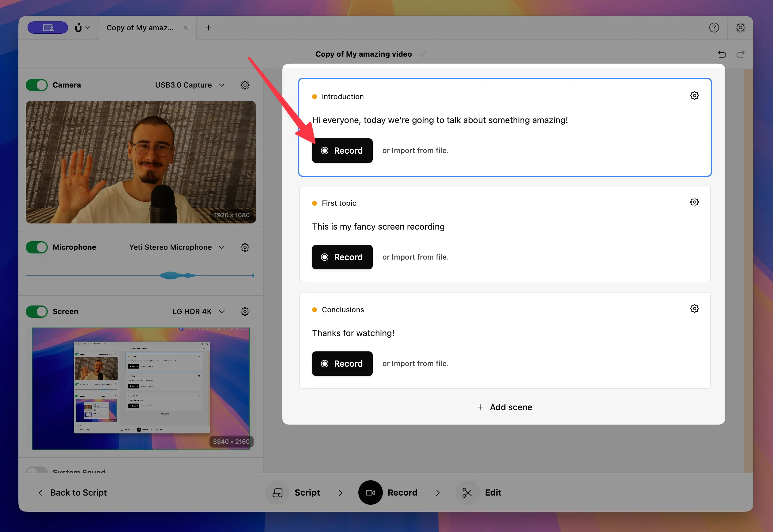Click Add scene

click(504, 407)
